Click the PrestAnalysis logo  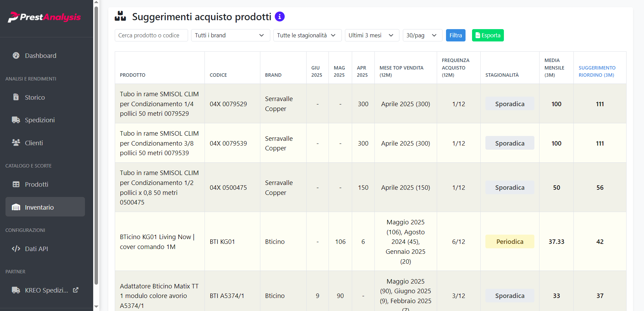45,17
